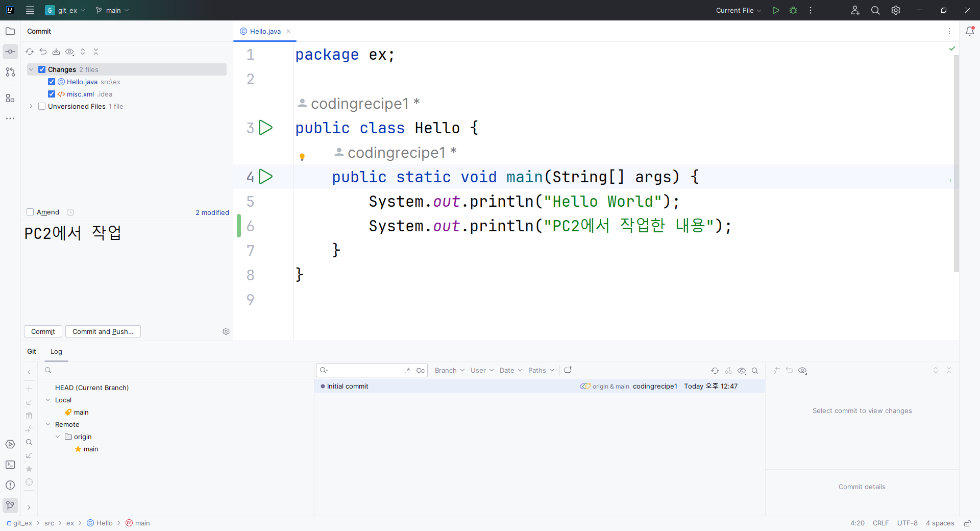Open commit message history clock icon

click(x=70, y=212)
